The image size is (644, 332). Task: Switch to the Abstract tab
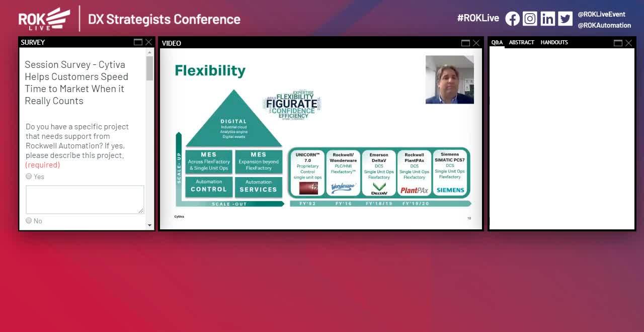tap(521, 42)
